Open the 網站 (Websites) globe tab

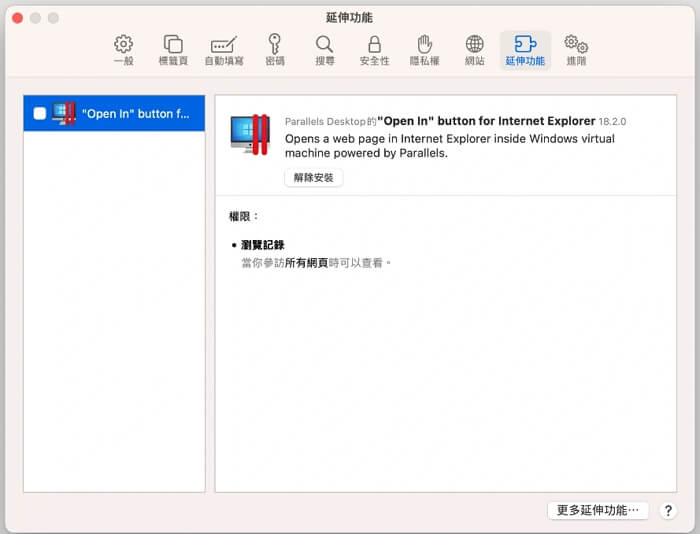pyautogui.click(x=475, y=50)
